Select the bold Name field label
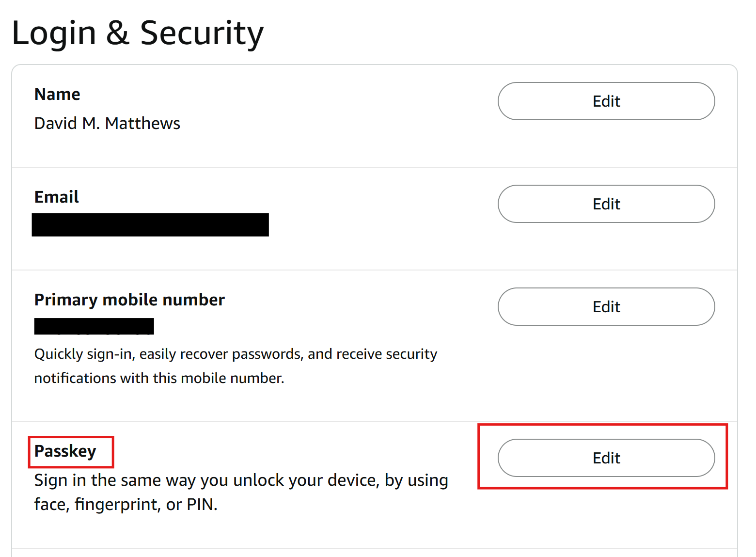The image size is (756, 557). (x=57, y=95)
